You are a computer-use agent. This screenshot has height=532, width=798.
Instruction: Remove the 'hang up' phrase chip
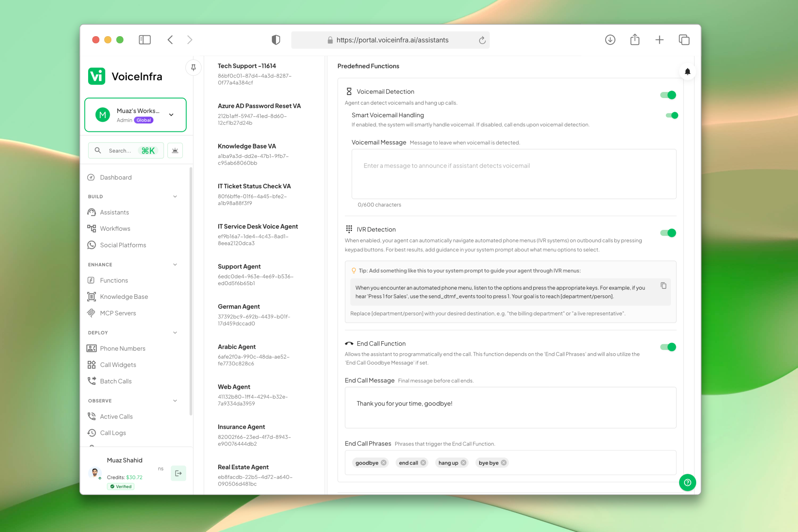pos(463,463)
